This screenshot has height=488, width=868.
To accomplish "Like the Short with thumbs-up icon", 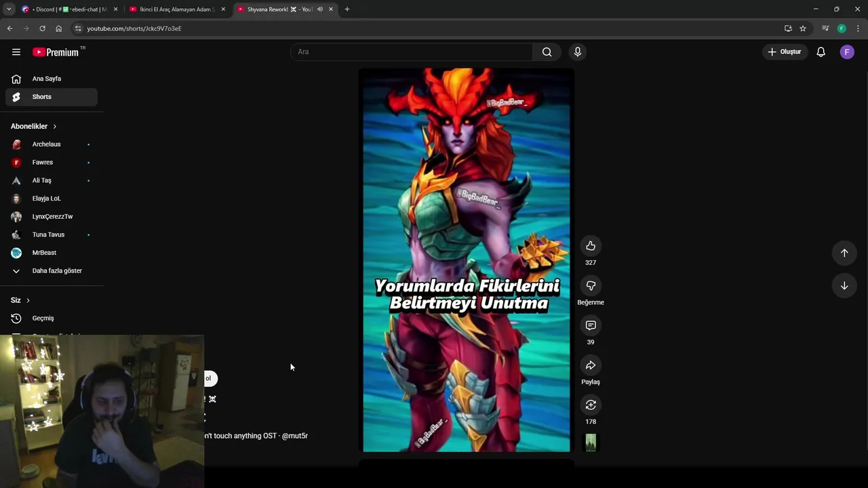I will point(591,246).
